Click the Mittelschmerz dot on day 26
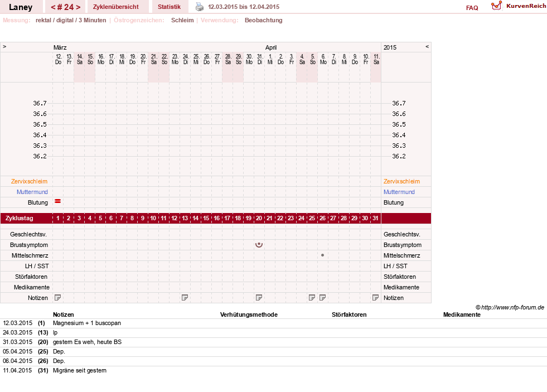Screen dimensions: 547x392 pyautogui.click(x=322, y=255)
